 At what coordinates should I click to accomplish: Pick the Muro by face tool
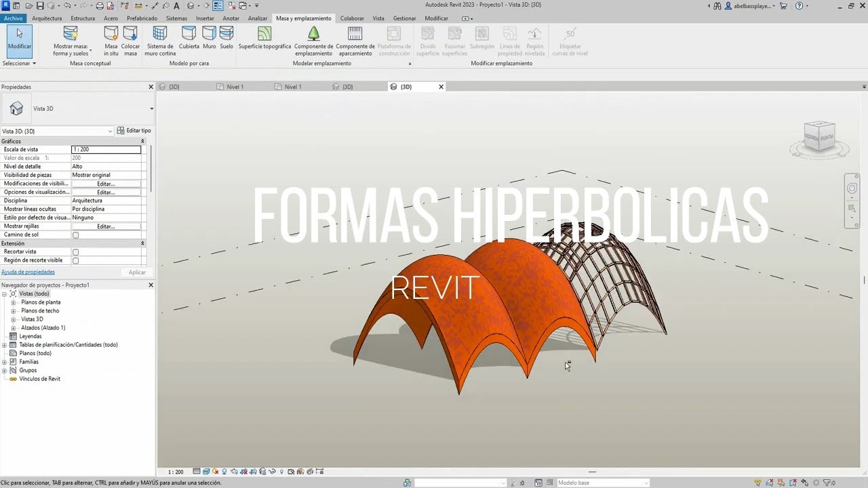tap(210, 38)
